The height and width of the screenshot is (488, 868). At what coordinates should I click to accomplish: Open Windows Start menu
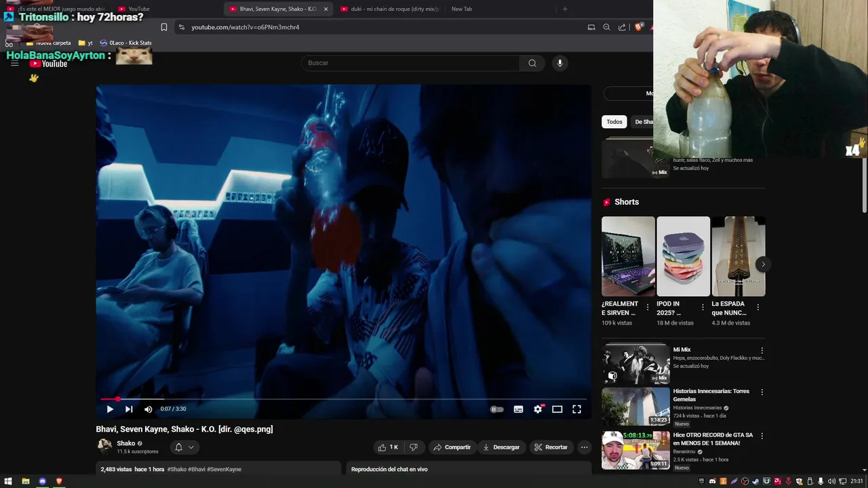click(9, 481)
